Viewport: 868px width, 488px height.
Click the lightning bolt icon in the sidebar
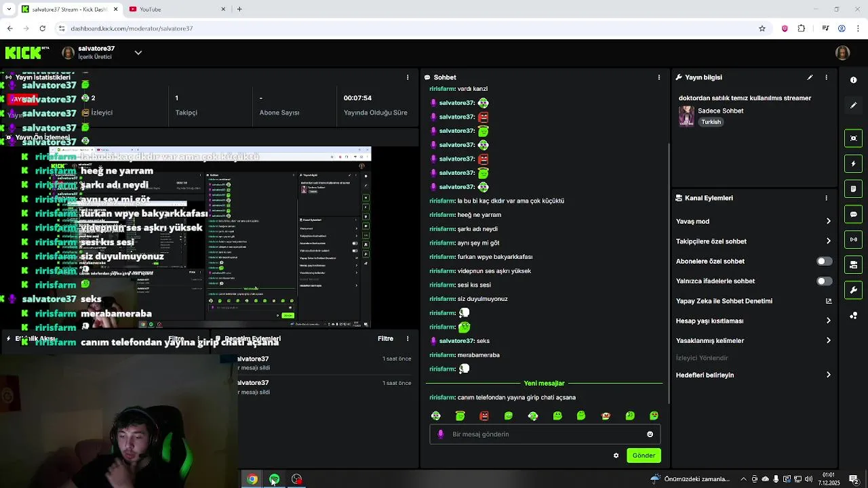click(853, 163)
